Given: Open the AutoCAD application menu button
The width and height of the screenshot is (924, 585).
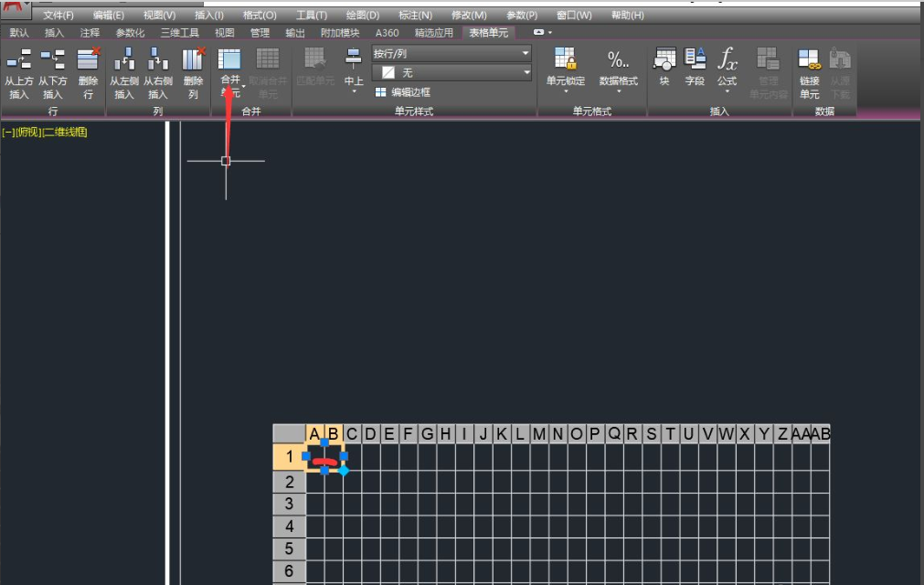Looking at the screenshot, I should click(x=15, y=8).
